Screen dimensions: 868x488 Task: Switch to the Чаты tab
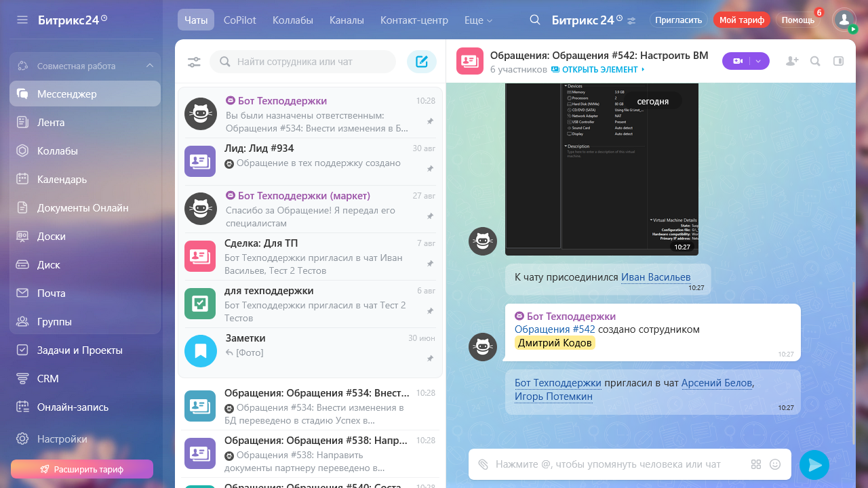[196, 20]
